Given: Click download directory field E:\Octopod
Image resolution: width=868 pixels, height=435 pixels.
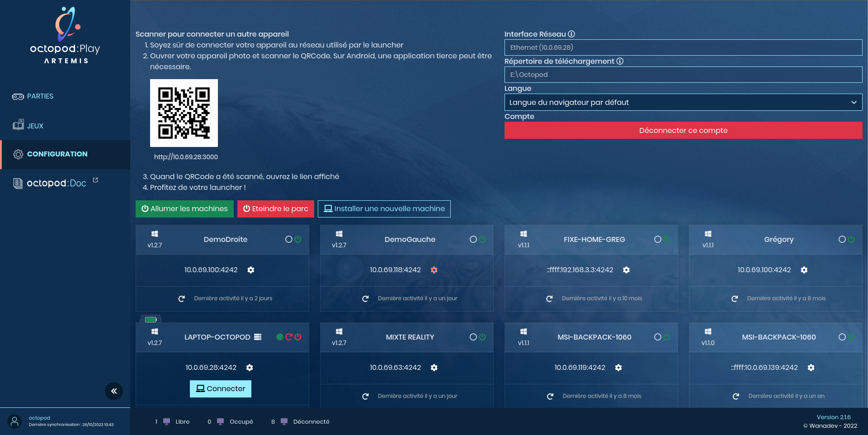Looking at the screenshot, I should click(x=683, y=75).
